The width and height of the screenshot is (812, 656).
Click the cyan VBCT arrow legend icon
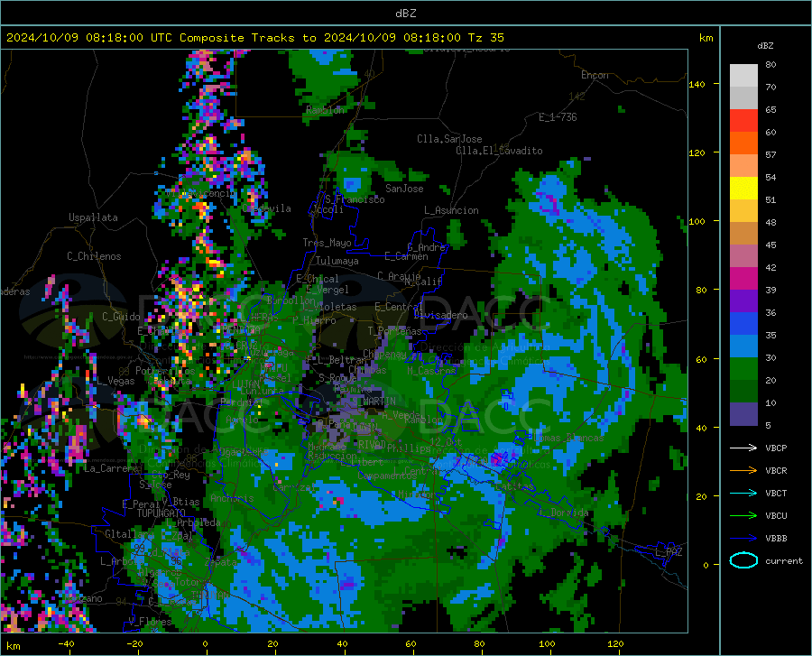pyautogui.click(x=743, y=493)
